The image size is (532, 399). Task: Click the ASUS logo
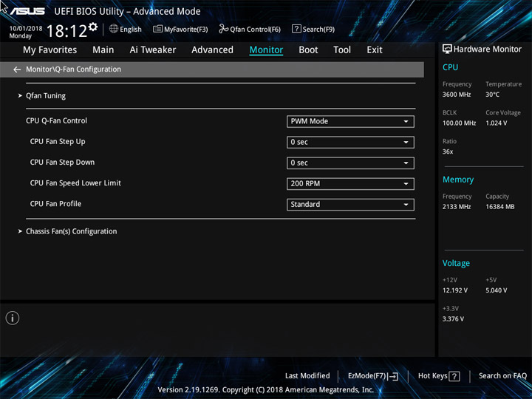pyautogui.click(x=27, y=11)
